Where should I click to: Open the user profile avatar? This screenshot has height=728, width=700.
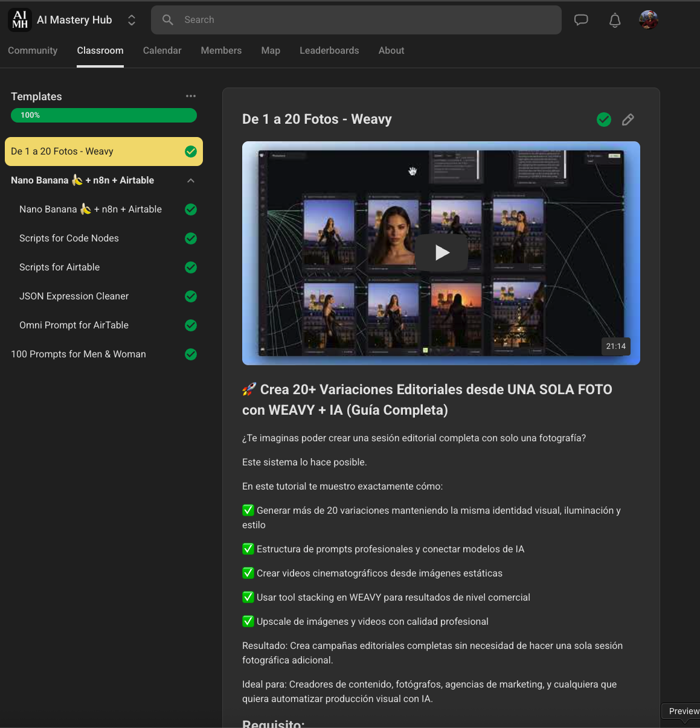coord(649,20)
